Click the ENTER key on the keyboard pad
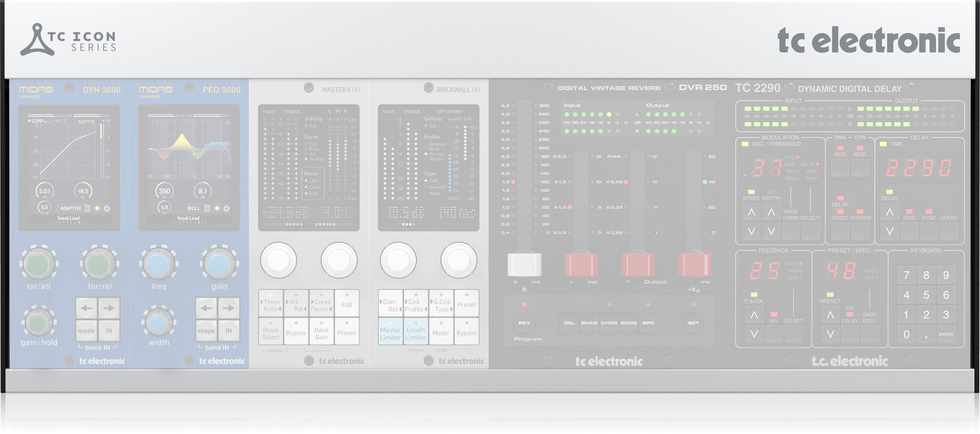The width and height of the screenshot is (980, 434). 946,335
